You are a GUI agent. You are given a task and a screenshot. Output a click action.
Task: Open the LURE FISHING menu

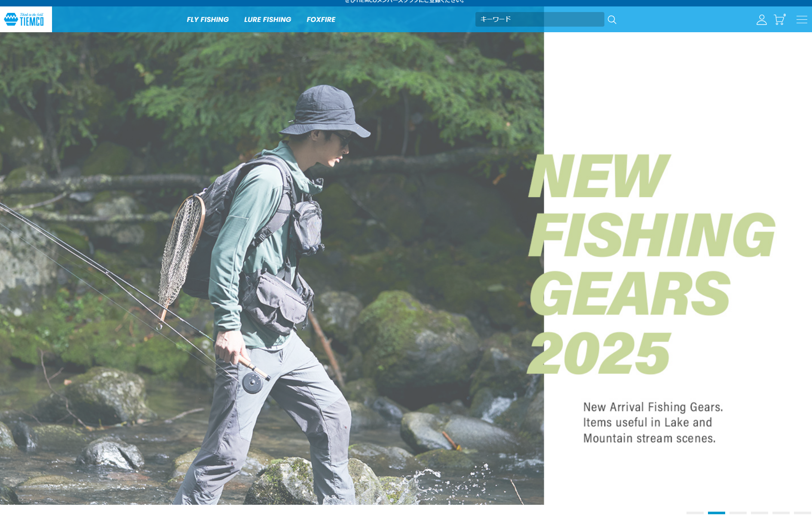tap(267, 19)
